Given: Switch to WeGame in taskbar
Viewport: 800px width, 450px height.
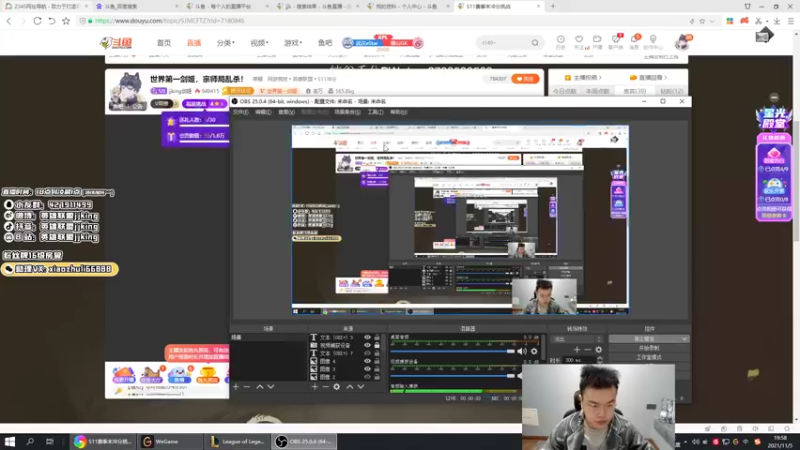Looking at the screenshot, I should (168, 441).
